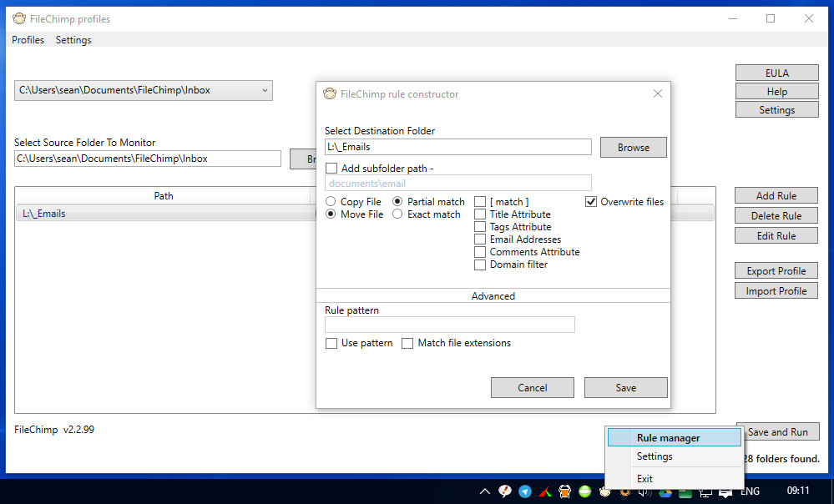Viewport: 834px width, 504px height.
Task: Expand the profile folder dropdown
Action: (x=144, y=90)
